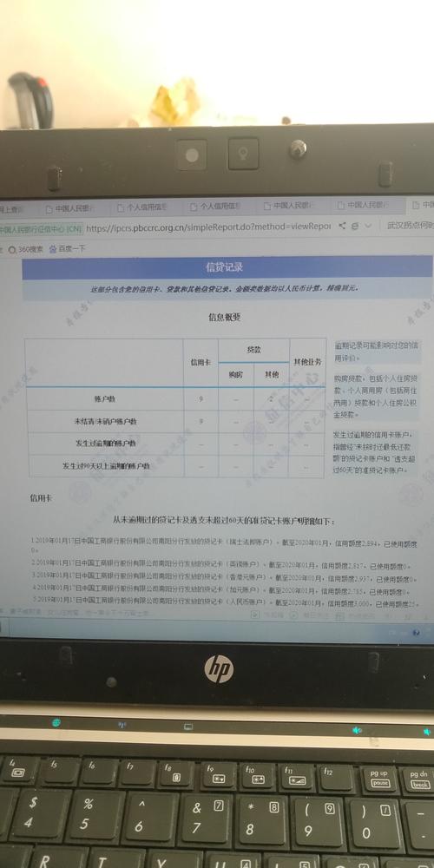Click the browser engine 'e' icon in address bar
The image size is (434, 868).
(x=355, y=226)
